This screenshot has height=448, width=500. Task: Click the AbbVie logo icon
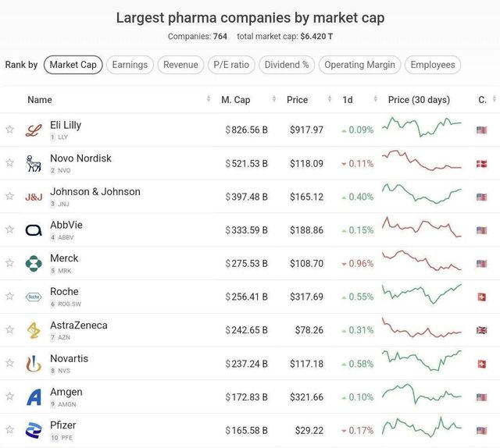(x=34, y=230)
